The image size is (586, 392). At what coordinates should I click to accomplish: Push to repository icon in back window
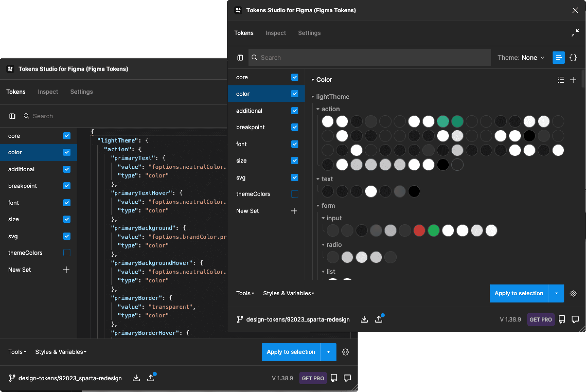pos(151,378)
